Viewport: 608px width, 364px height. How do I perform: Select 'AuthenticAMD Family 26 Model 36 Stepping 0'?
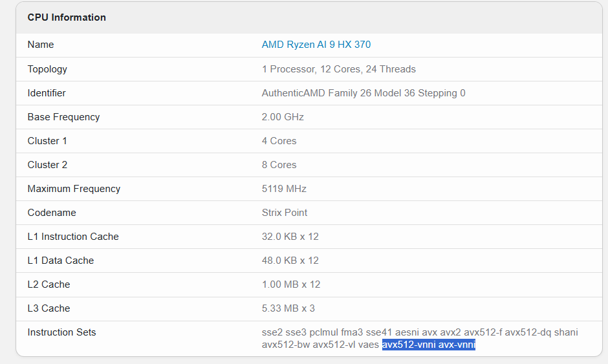pyautogui.click(x=364, y=93)
